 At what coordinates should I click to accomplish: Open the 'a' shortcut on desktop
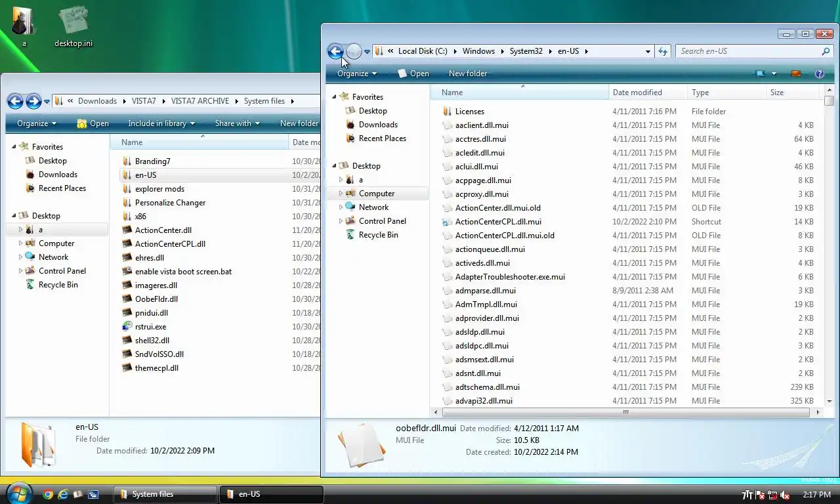pyautogui.click(x=24, y=27)
